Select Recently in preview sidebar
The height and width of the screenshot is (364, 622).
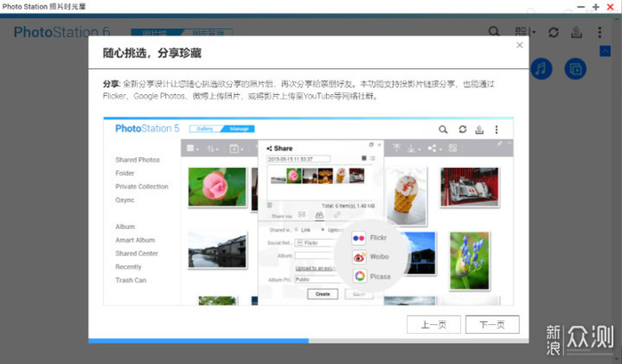[x=128, y=267]
